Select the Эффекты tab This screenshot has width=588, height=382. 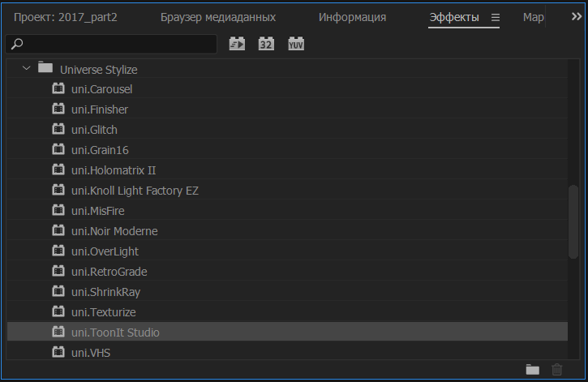[x=454, y=17]
